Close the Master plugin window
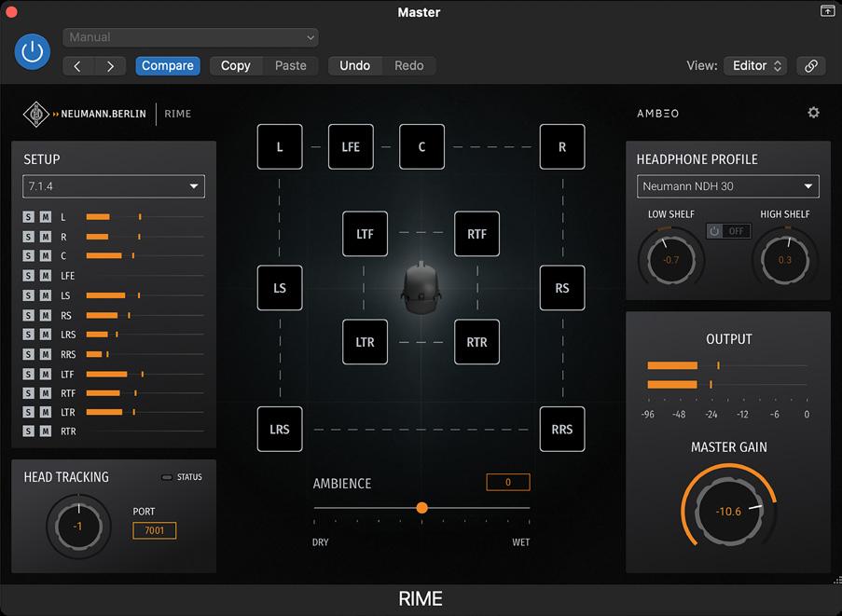842x616 pixels. (11, 11)
